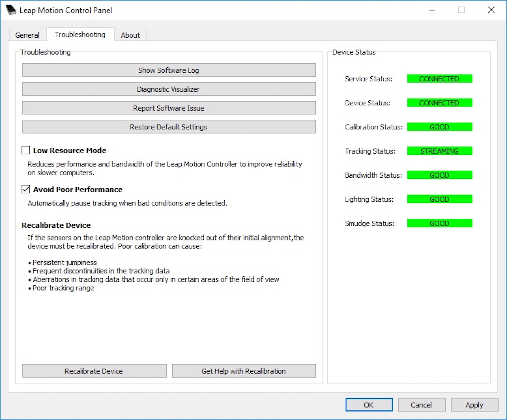Click the green Tracking Status STREAMING indicator
This screenshot has height=420, width=507.
[x=439, y=151]
